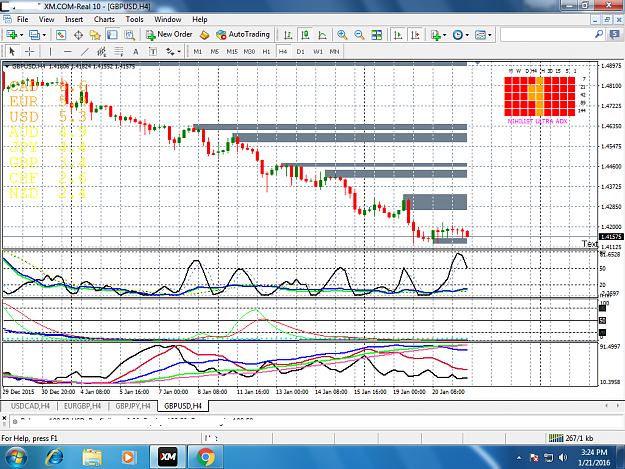Open the Templates icon

point(480,35)
